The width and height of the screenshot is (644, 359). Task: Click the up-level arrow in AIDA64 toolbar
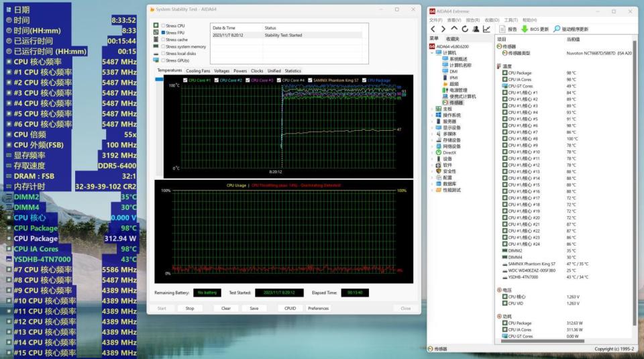tap(454, 29)
